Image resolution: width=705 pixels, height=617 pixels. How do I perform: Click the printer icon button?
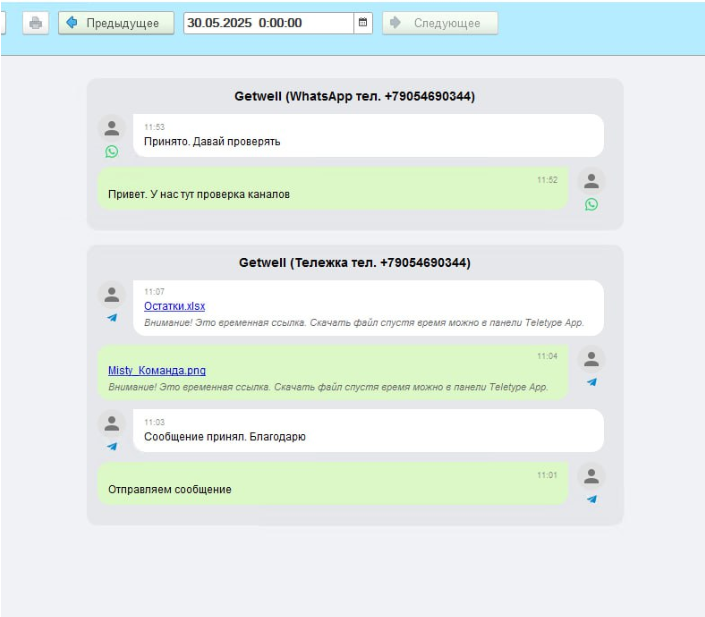tap(36, 23)
